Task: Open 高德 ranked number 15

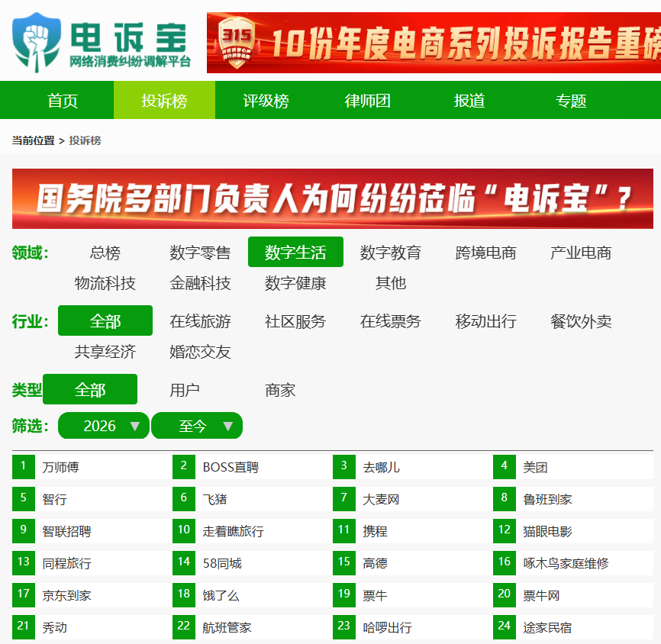Action: click(x=375, y=563)
